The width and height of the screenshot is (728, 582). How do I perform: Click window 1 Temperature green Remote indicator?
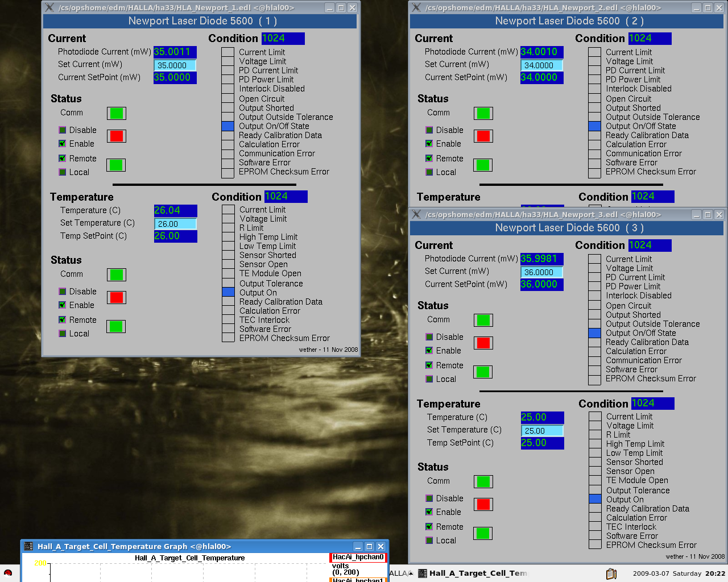(117, 326)
